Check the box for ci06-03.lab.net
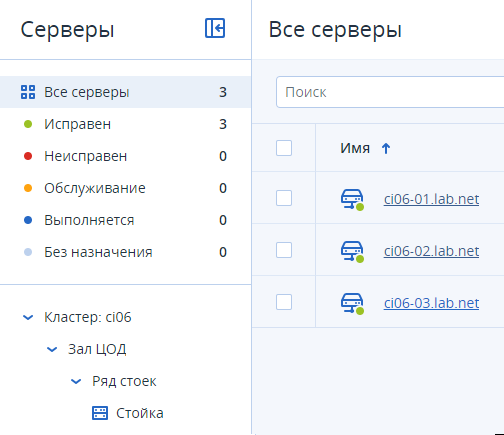The image size is (504, 435). (x=284, y=302)
